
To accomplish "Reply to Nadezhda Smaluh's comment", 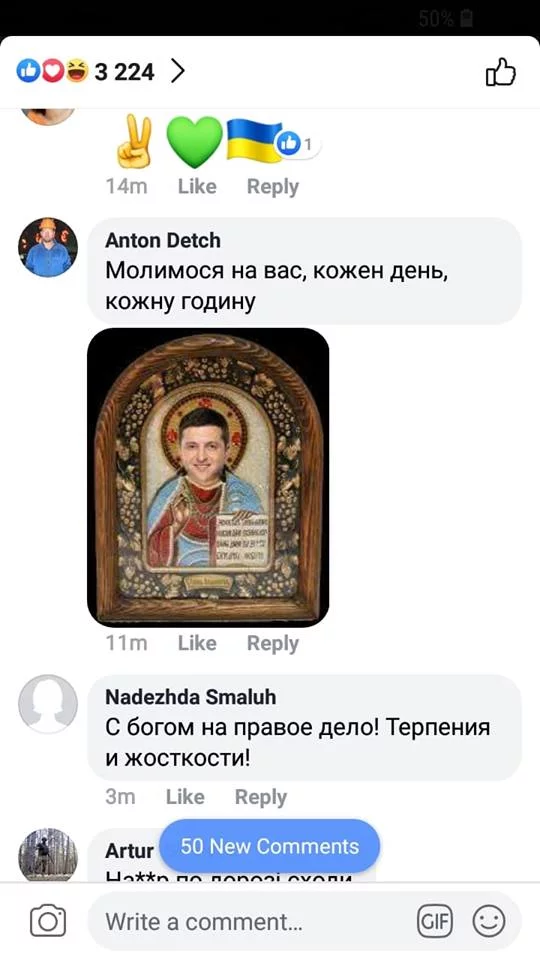I will (261, 797).
